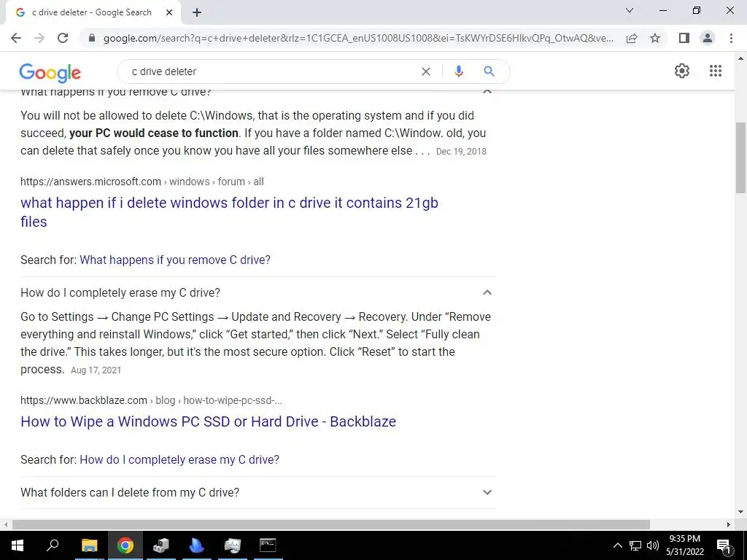Go to the Google homepage logo

(50, 72)
